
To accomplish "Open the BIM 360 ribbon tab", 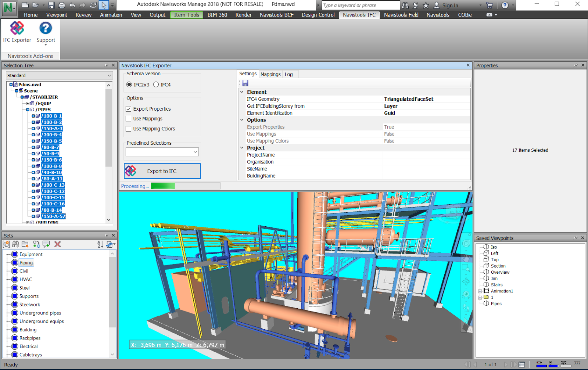I will tap(217, 15).
